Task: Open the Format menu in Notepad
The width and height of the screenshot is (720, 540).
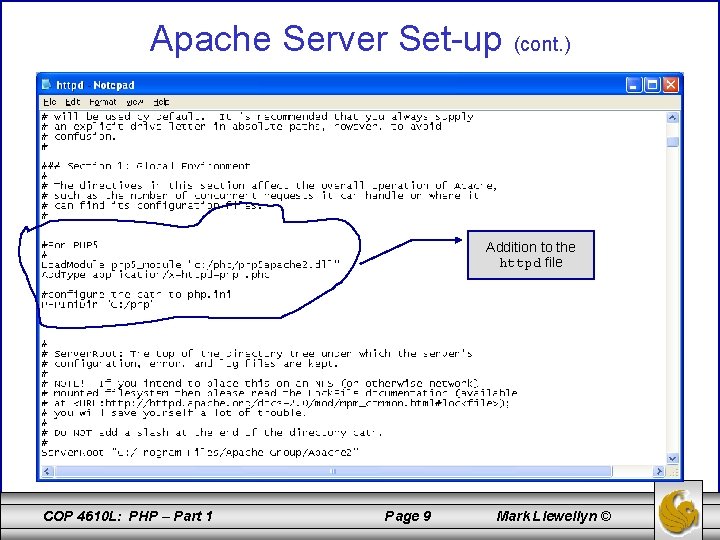Action: [x=103, y=102]
